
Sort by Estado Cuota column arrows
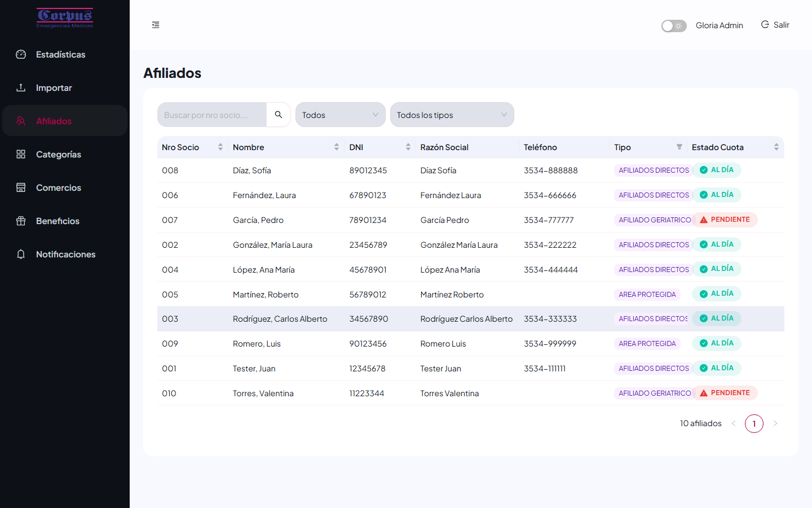(x=776, y=147)
